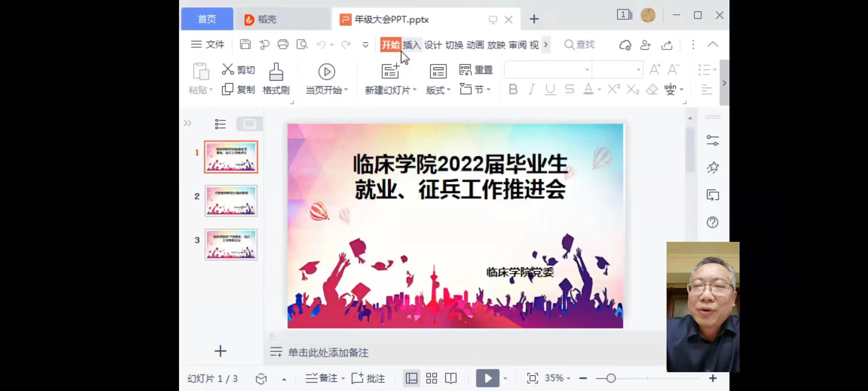Switch to slide sorter grid view icon

[x=431, y=378]
